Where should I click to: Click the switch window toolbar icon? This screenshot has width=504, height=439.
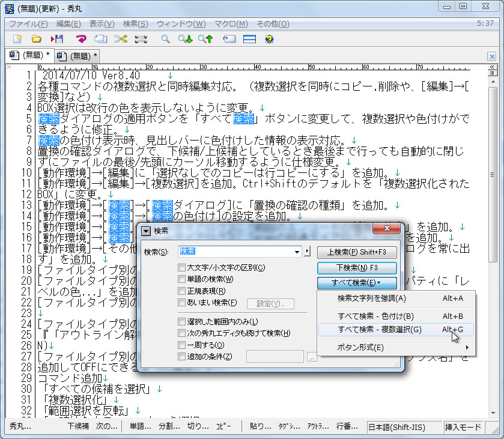(x=229, y=39)
